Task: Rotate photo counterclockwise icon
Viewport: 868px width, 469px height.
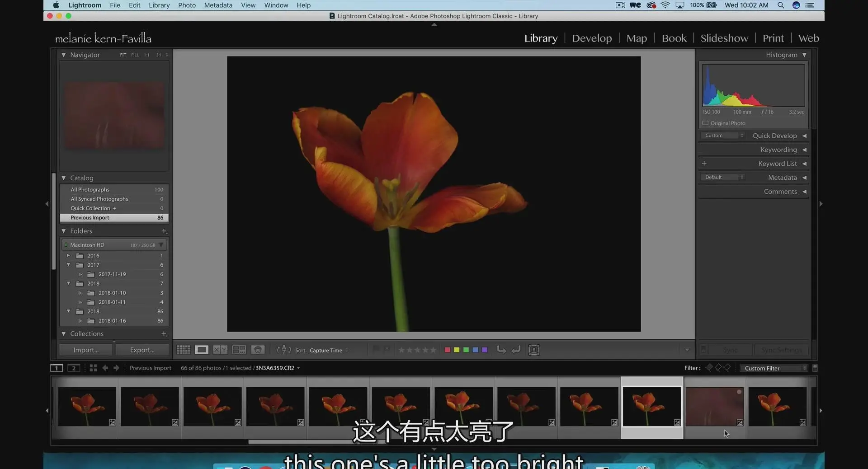Action: (x=501, y=350)
